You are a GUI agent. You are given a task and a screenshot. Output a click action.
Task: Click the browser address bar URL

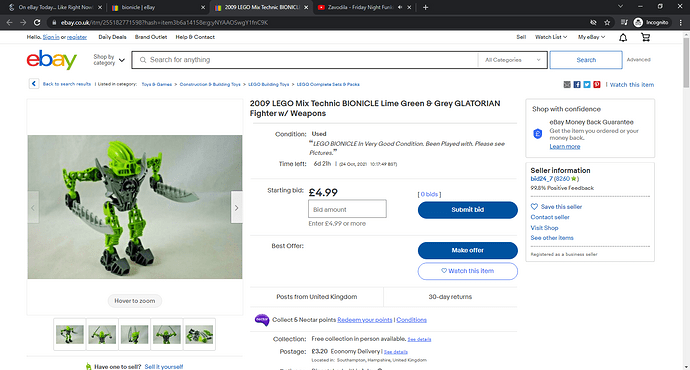click(164, 22)
